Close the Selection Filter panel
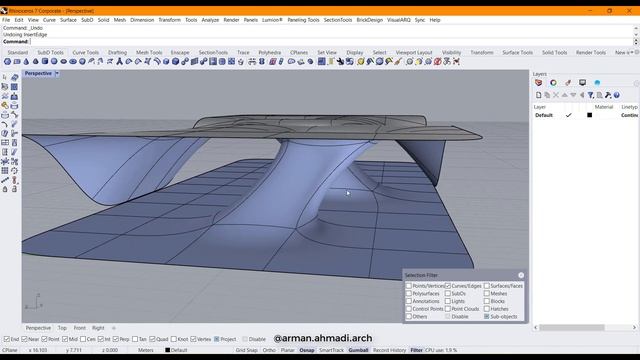640x360 pixels. point(521,276)
